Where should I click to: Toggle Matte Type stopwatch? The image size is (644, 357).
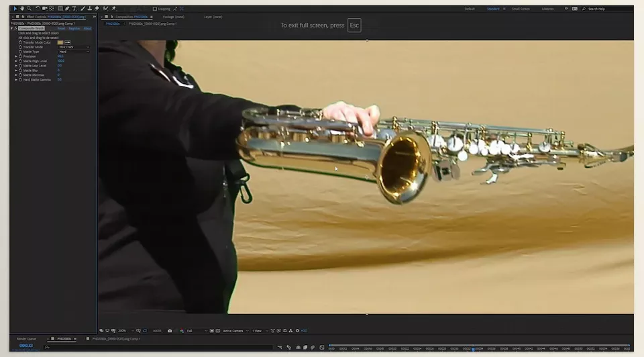tap(20, 52)
